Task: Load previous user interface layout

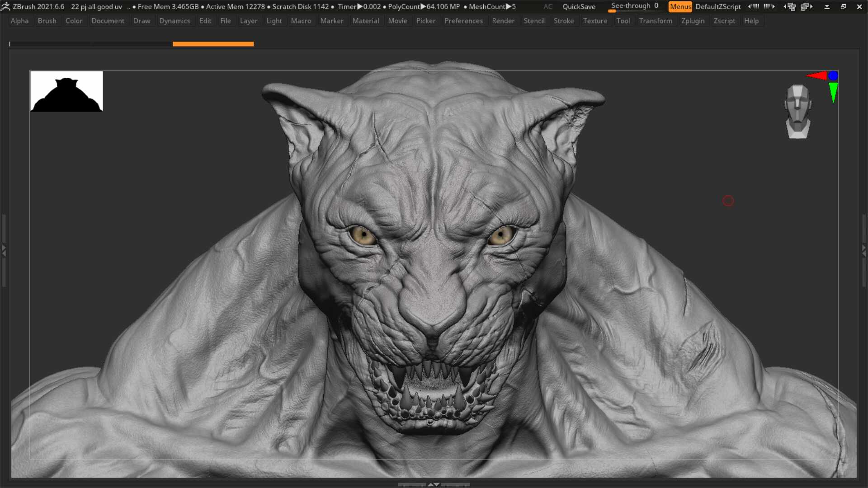Action: click(x=790, y=6)
